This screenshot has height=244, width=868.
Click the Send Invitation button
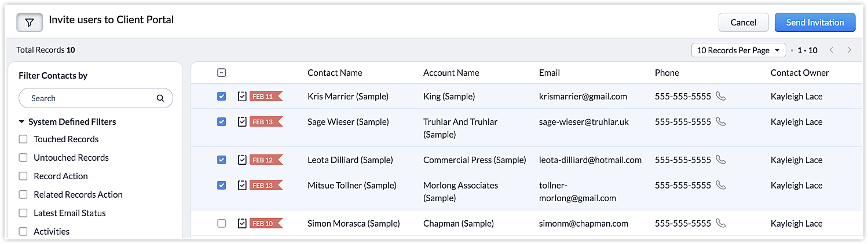pyautogui.click(x=815, y=23)
